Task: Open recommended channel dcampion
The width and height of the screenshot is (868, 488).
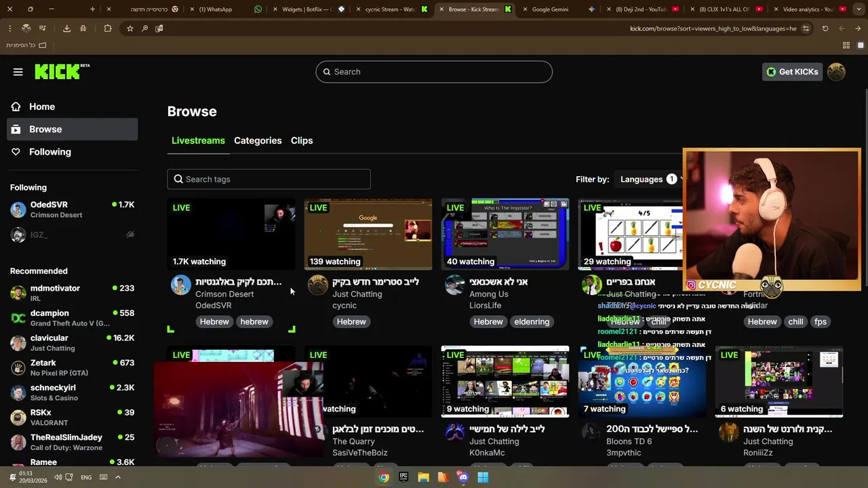Action: (x=72, y=318)
